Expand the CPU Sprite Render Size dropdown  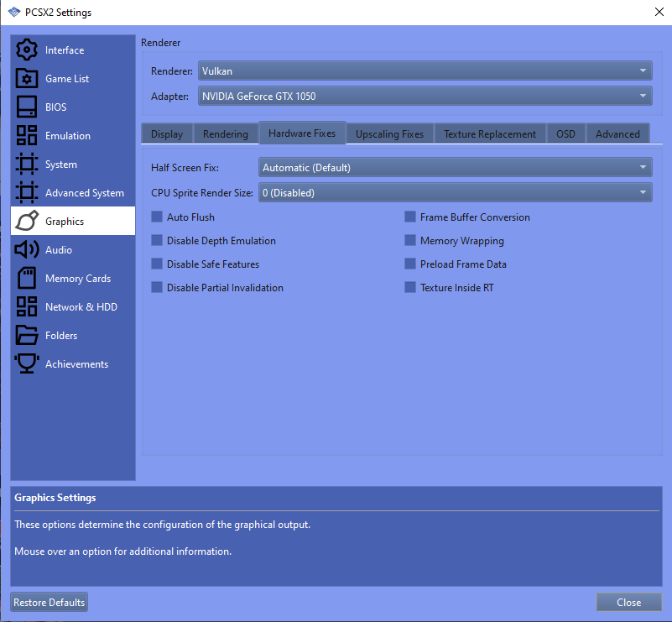pyautogui.click(x=456, y=192)
